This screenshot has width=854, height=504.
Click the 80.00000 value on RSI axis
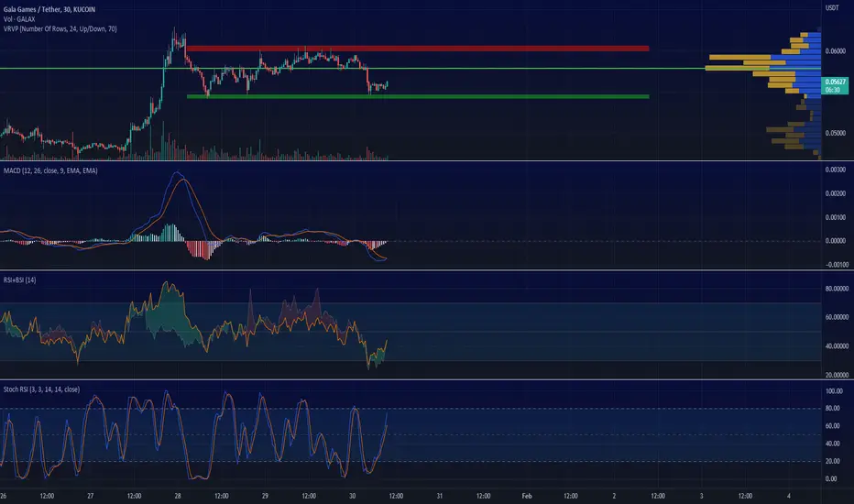[x=837, y=289]
